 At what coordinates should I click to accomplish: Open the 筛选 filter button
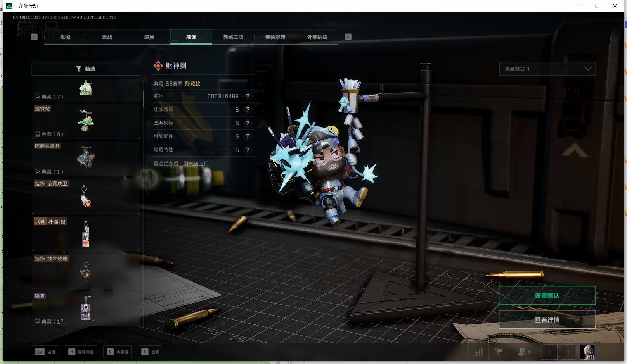pos(86,69)
